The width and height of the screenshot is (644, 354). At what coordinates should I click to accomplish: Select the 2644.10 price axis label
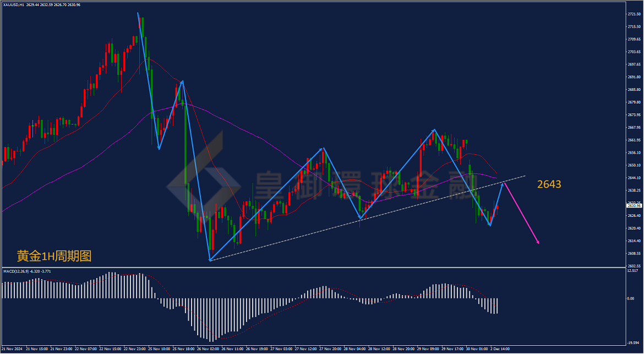pyautogui.click(x=635, y=178)
